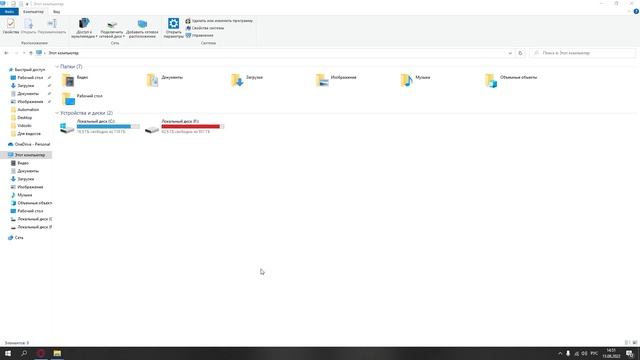Image resolution: width=640 pixels, height=360 pixels.
Task: Go back with the Back arrow
Action: (6, 53)
